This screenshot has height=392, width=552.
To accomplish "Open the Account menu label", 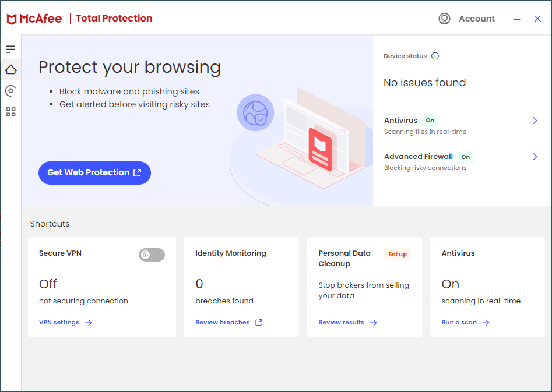I will click(x=476, y=19).
